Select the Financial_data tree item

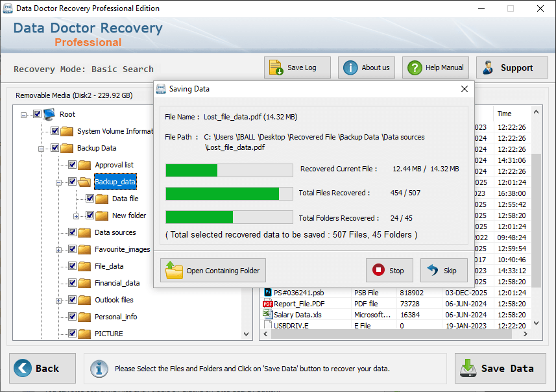[x=117, y=283]
